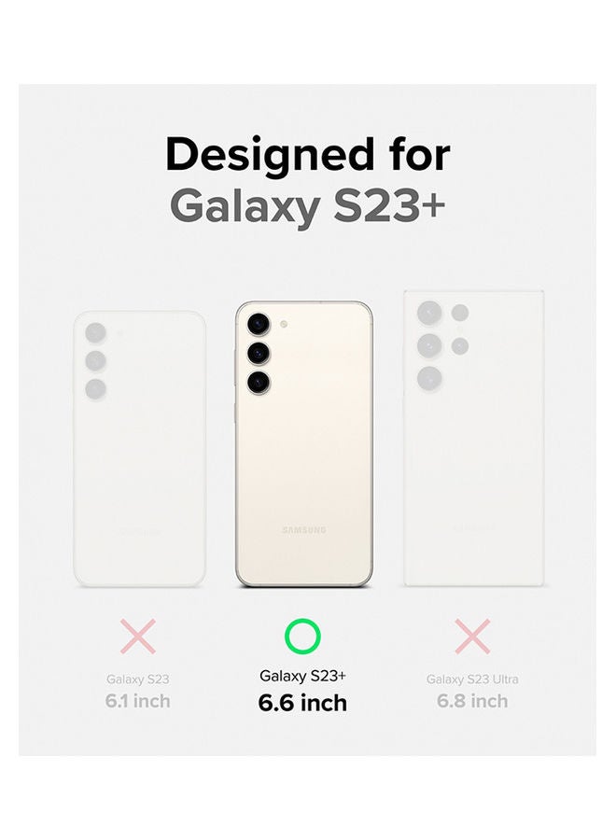Click the "6.1 inch" size text
Viewport: 616px width, 840px height.
(x=138, y=701)
